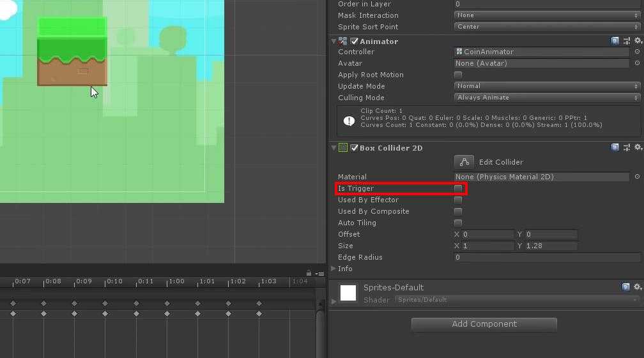
Task: Collapse the Animator component section
Action: (333, 41)
